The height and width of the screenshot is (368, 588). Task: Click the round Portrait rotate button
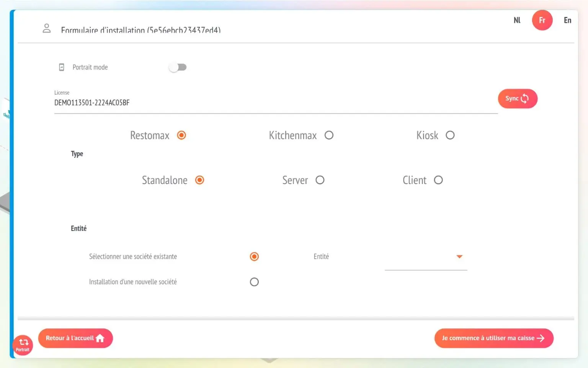click(x=23, y=345)
